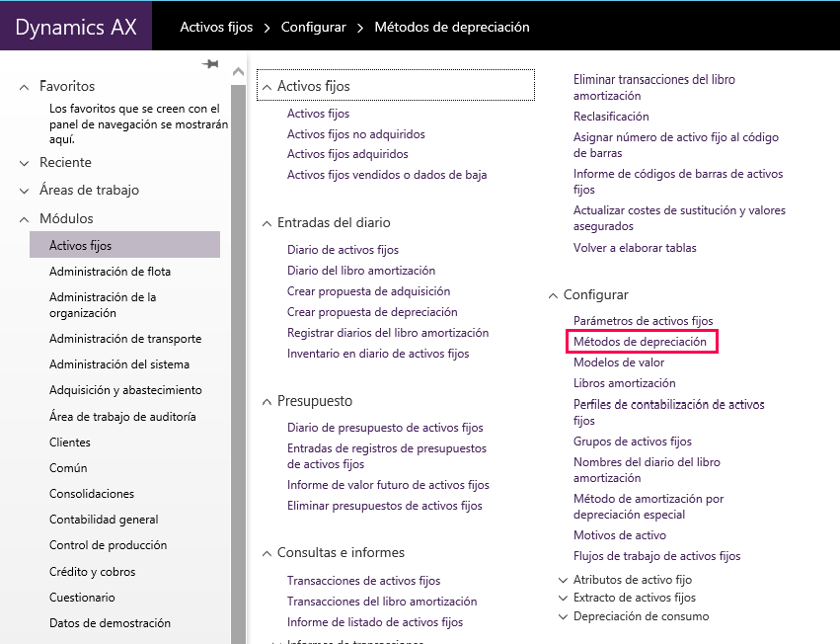Open Crear propuesta de adquisición
The height and width of the screenshot is (644, 840).
pos(368,291)
